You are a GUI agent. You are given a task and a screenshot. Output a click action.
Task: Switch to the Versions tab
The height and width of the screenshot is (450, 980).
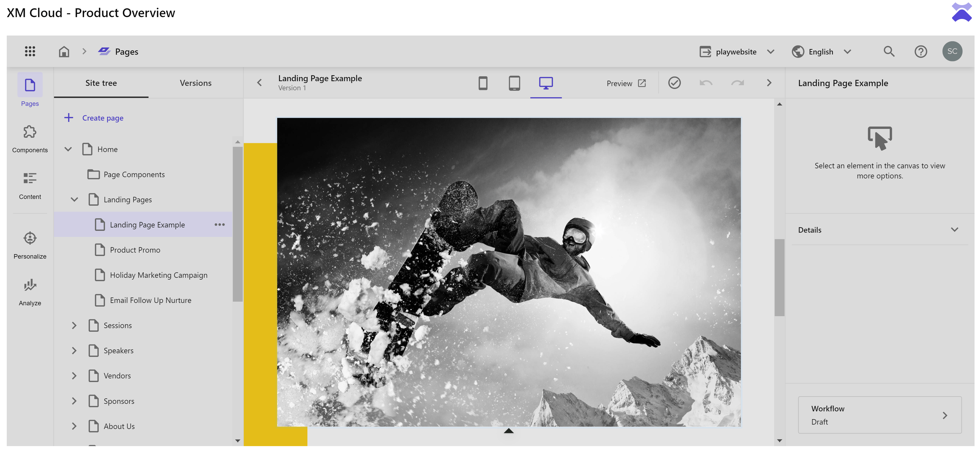(195, 83)
